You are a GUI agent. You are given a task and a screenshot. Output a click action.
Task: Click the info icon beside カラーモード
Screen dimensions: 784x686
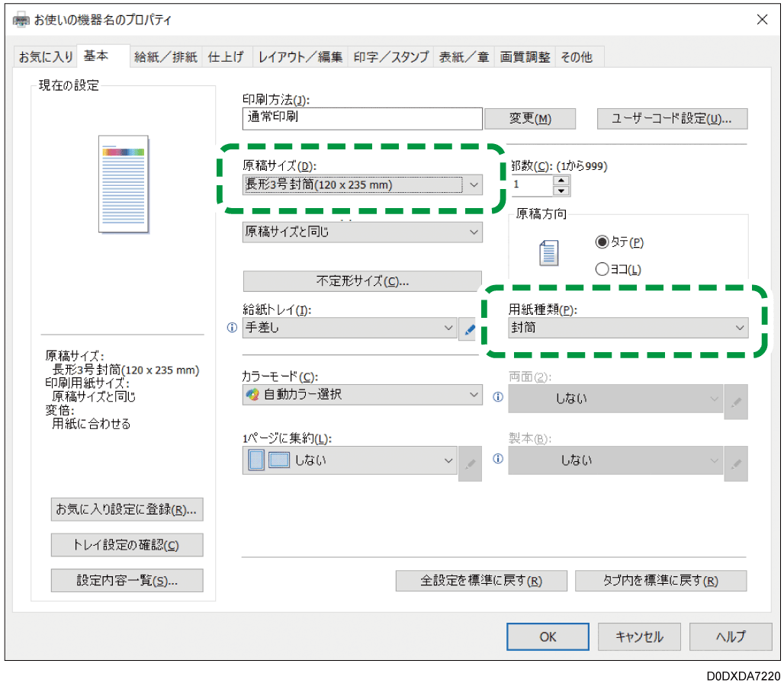point(496,397)
